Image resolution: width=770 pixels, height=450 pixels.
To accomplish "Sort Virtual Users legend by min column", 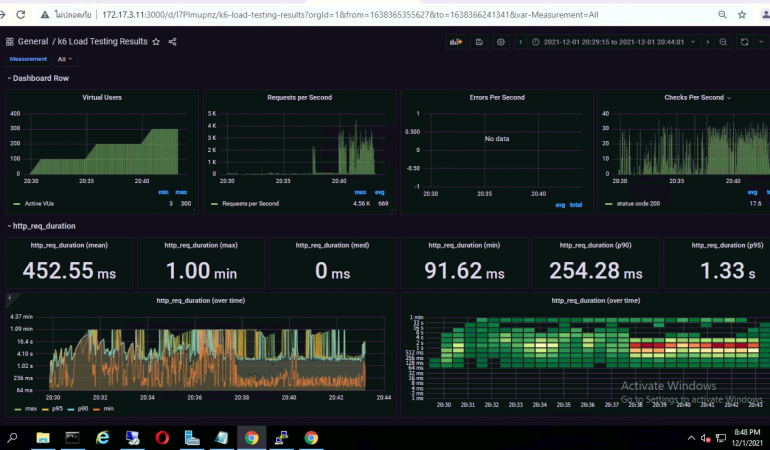I will pyautogui.click(x=164, y=192).
